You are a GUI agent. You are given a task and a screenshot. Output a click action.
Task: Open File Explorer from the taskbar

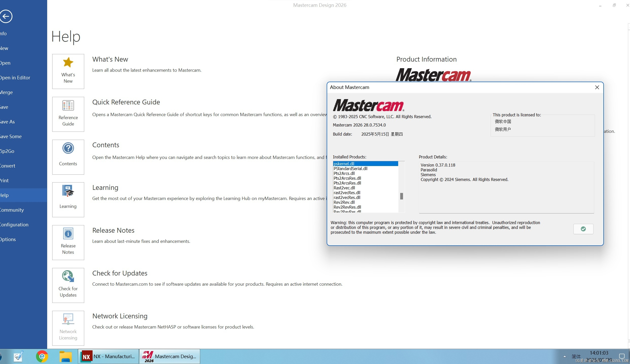(66, 356)
